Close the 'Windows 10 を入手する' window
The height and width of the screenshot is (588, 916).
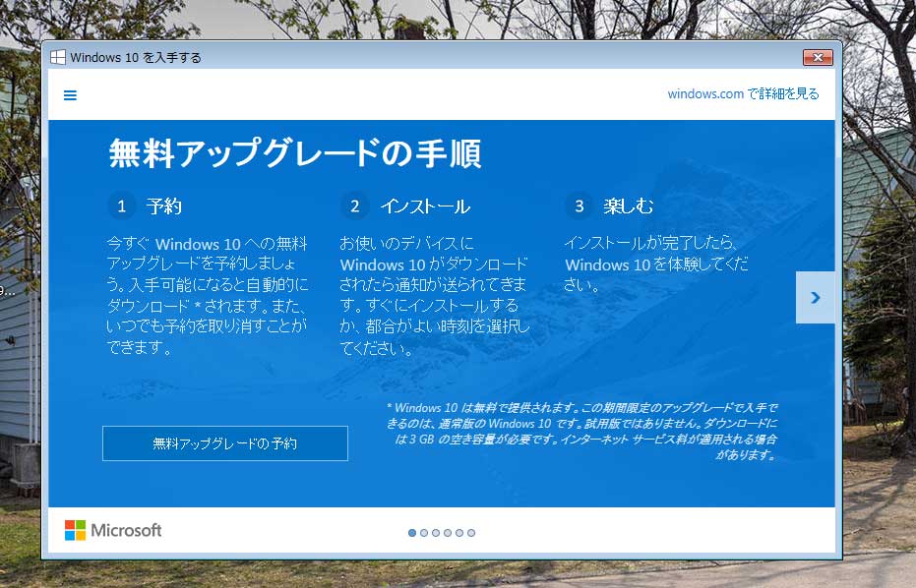[818, 57]
